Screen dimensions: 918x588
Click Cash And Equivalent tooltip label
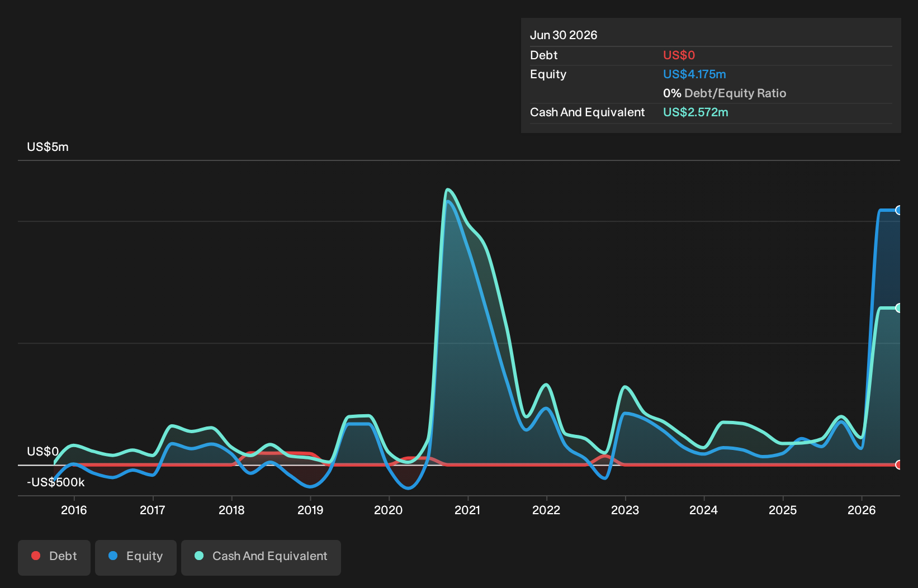point(587,112)
